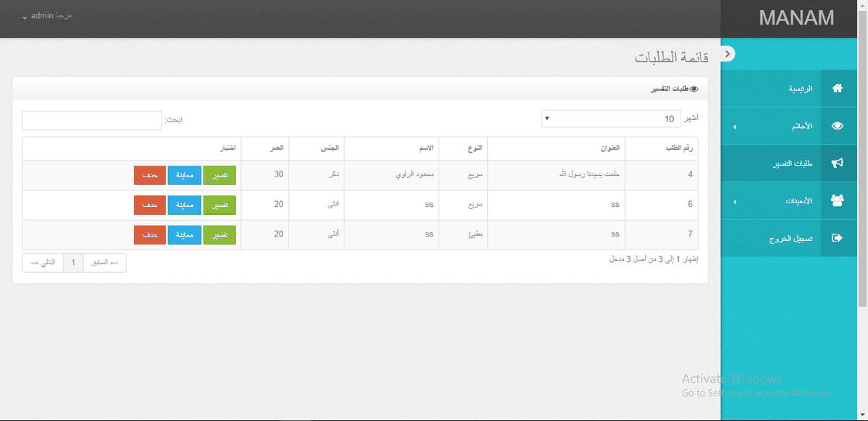Select page 1 in pagination
The image size is (868, 421).
(x=74, y=263)
